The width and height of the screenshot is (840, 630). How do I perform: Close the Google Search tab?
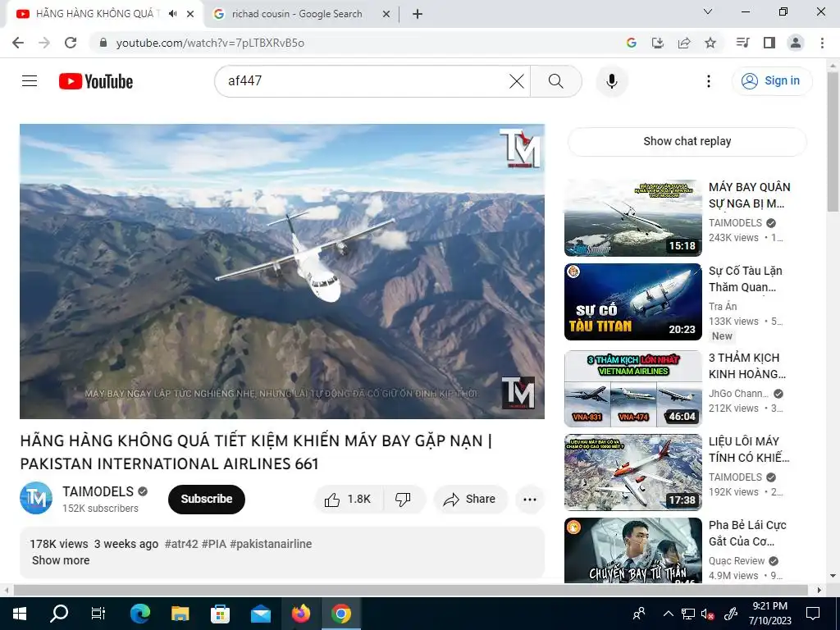tap(386, 14)
